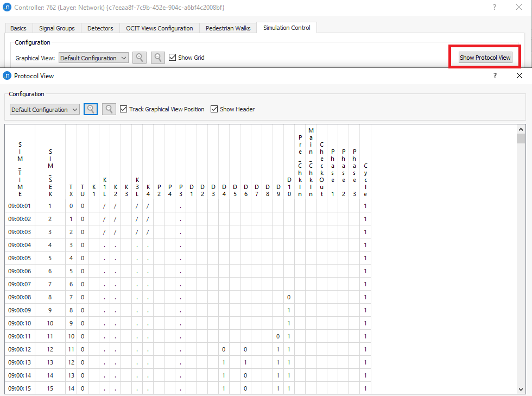Click zoom in icon in Protocol View
Viewport: 532px width, 396px height.
[x=91, y=109]
